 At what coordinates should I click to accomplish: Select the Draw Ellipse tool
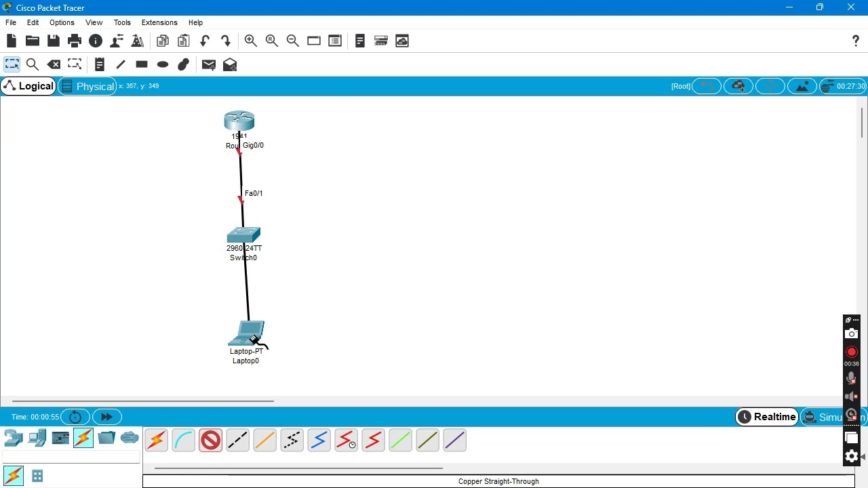[x=163, y=64]
